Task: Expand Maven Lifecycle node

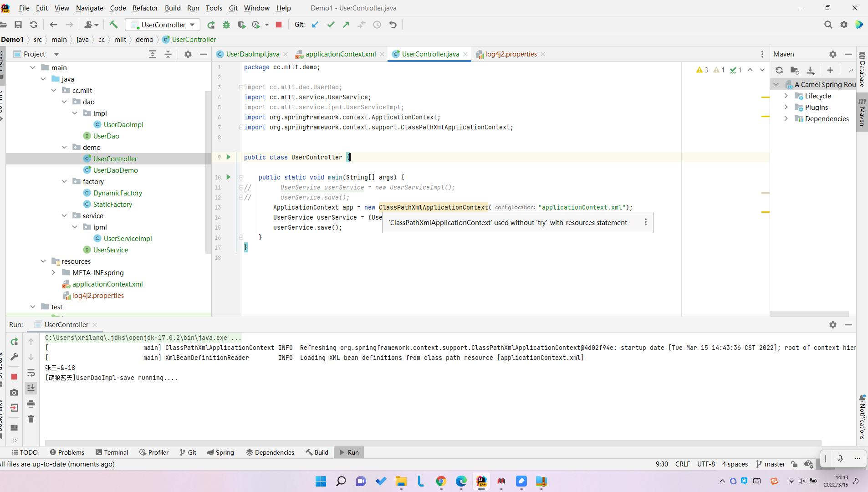Action: point(786,96)
